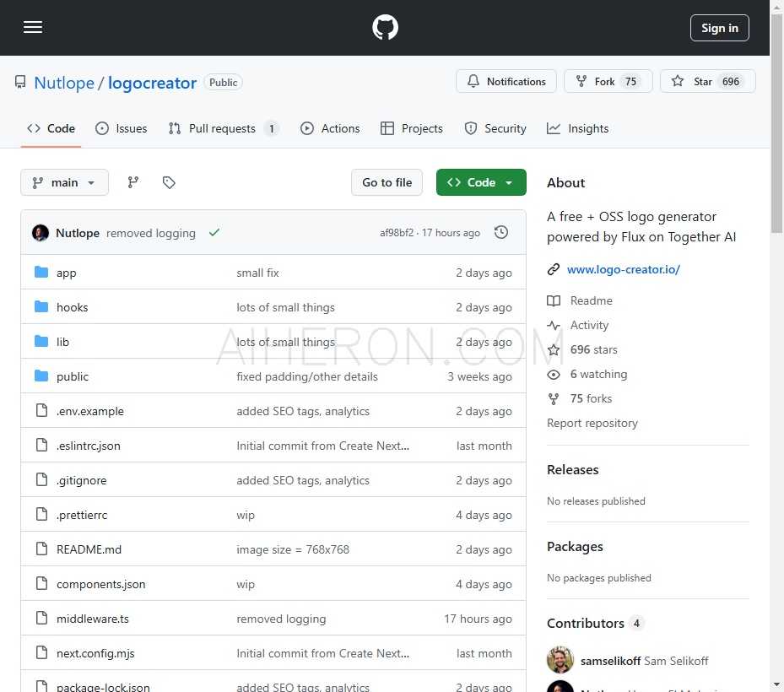
Task: Open the Pull requests tab
Action: pos(223,128)
